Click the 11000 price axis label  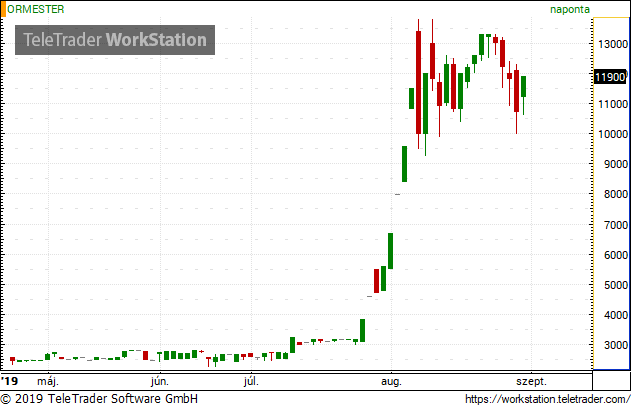[613, 104]
